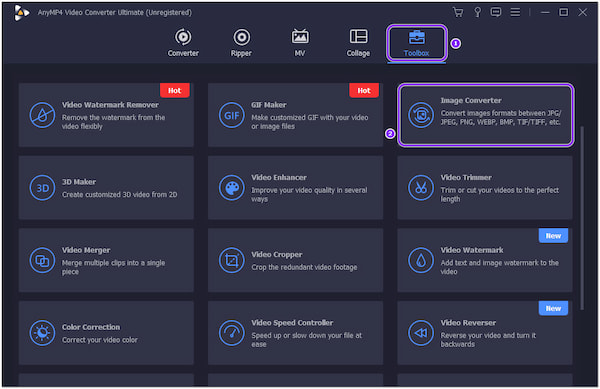Open the Video Speed Controller title
Image resolution: width=600 pixels, height=389 pixels.
(x=292, y=323)
